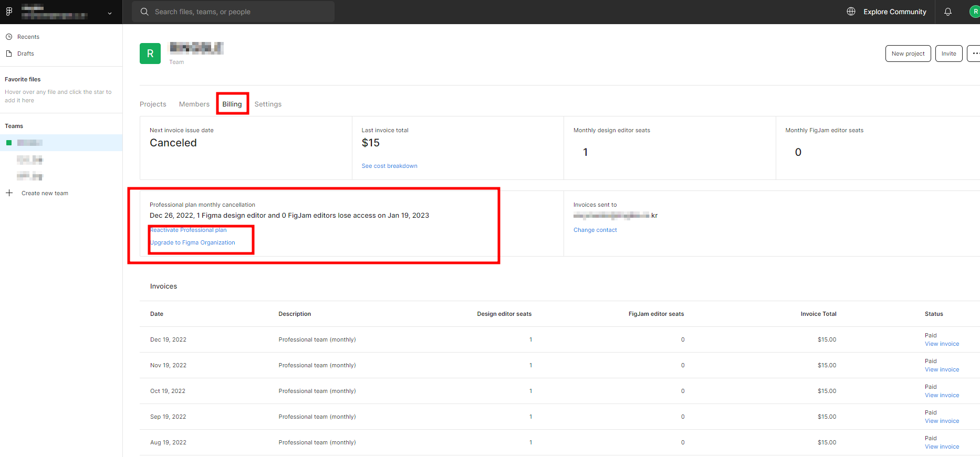Click the Recents clock icon
The width and height of the screenshot is (980, 457).
tap(9, 37)
